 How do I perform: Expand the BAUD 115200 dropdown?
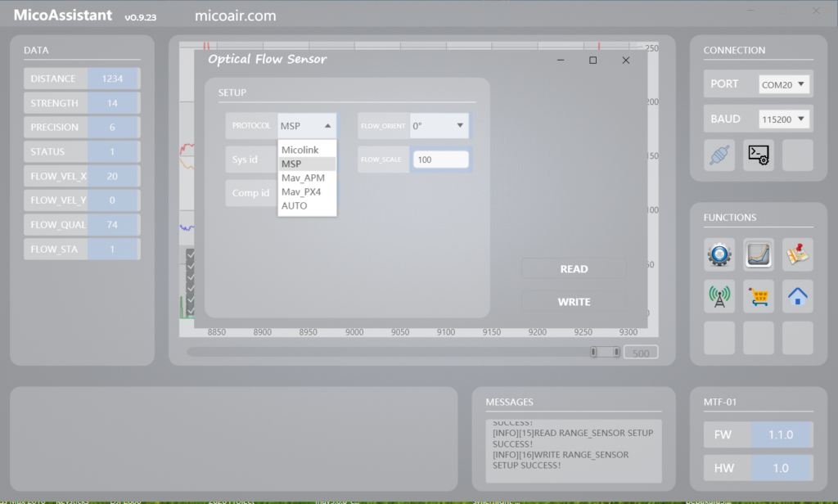pos(784,119)
